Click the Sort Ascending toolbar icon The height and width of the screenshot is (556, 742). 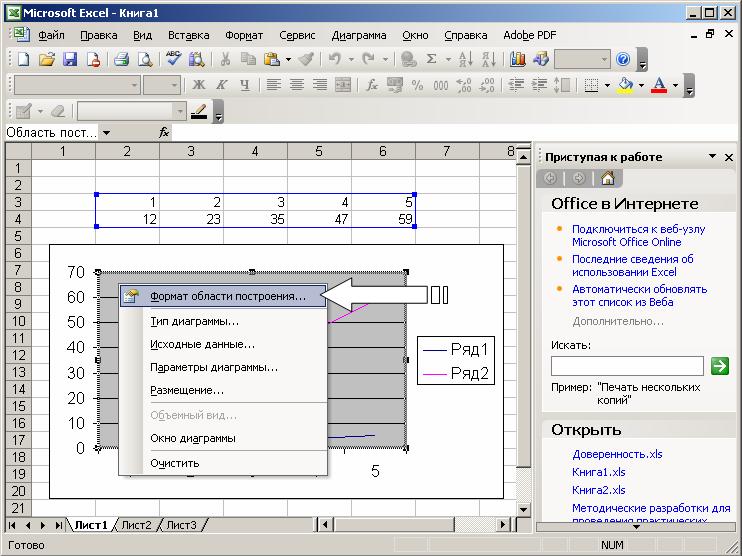tap(466, 59)
